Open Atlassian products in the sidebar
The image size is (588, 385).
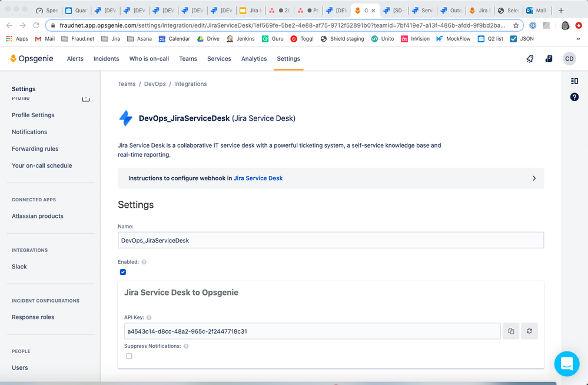point(38,216)
